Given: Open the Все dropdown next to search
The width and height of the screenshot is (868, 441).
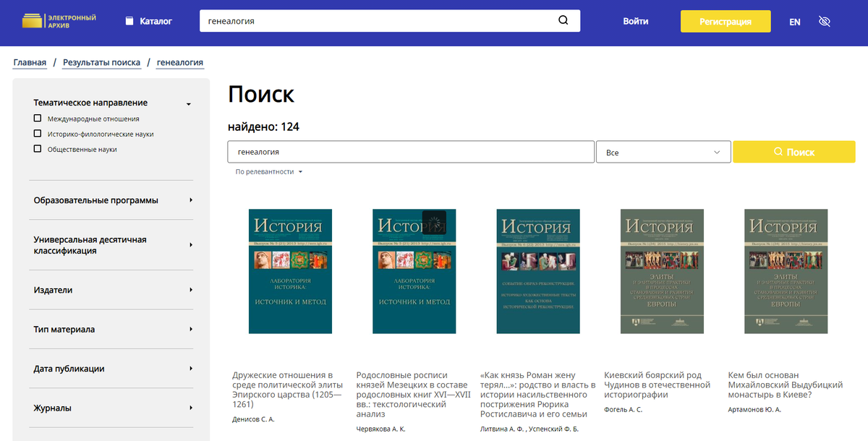Looking at the screenshot, I should coord(663,151).
